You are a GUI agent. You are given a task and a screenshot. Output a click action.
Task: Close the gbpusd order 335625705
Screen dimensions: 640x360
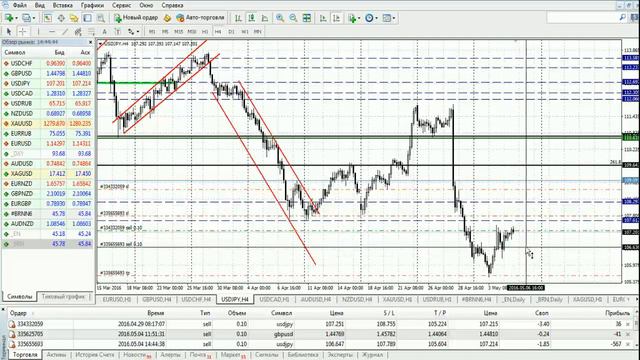[628, 334]
